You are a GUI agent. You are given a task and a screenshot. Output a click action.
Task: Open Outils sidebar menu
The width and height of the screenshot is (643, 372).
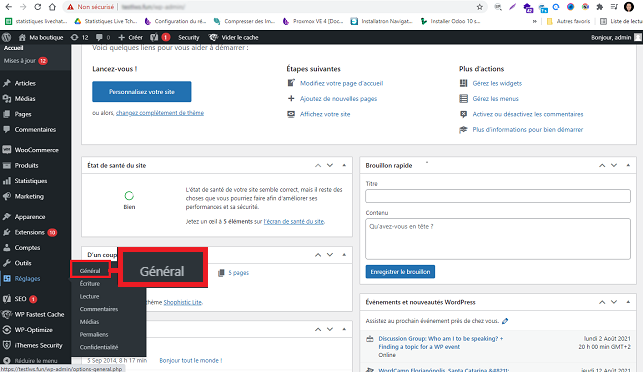[23, 263]
